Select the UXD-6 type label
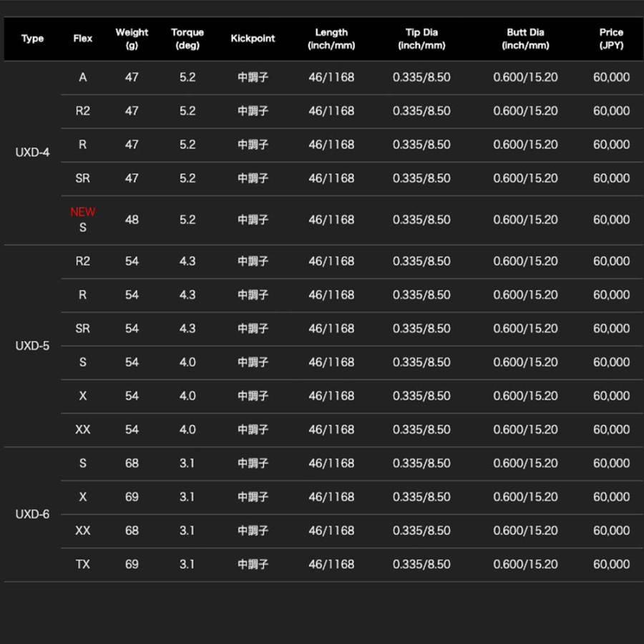This screenshot has height=644, width=644. [32, 514]
